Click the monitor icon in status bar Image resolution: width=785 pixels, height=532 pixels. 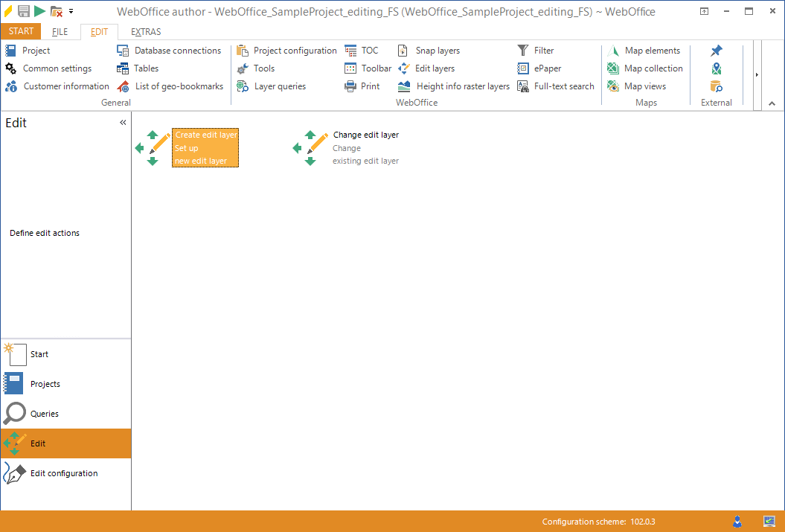pyautogui.click(x=769, y=522)
